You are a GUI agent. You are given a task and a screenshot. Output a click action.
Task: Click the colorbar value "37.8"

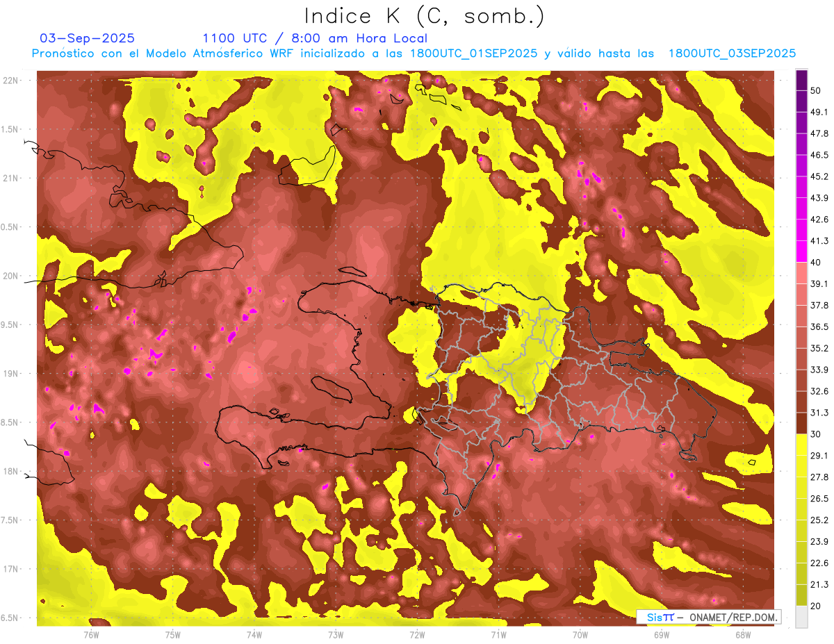[819, 305]
